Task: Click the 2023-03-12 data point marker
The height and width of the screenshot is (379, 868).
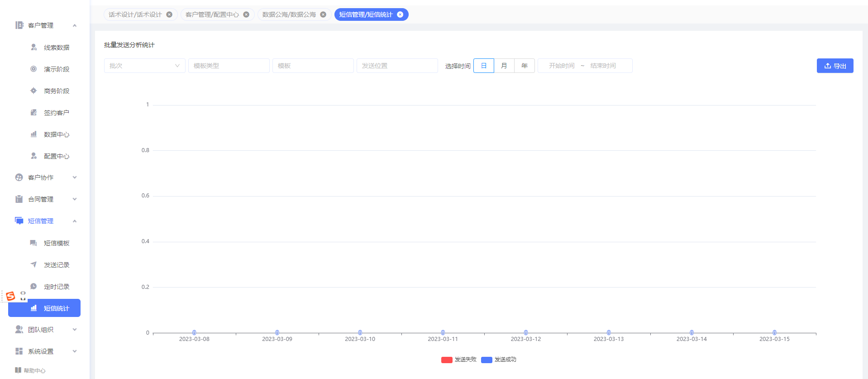Action: pyautogui.click(x=526, y=332)
